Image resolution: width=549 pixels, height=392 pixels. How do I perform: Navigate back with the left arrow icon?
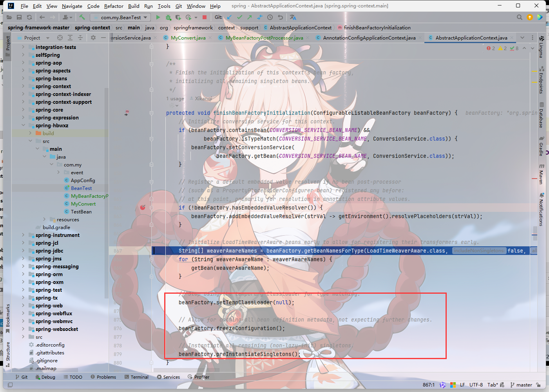point(42,17)
